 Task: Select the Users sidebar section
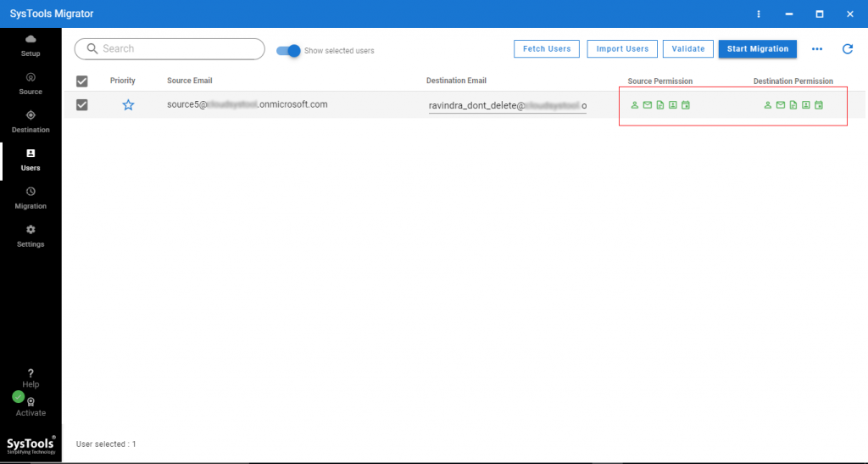31,160
